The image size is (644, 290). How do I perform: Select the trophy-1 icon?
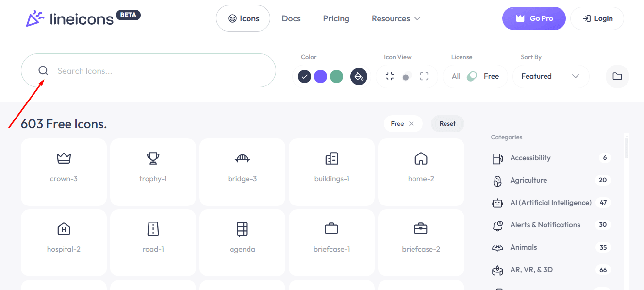[153, 172]
